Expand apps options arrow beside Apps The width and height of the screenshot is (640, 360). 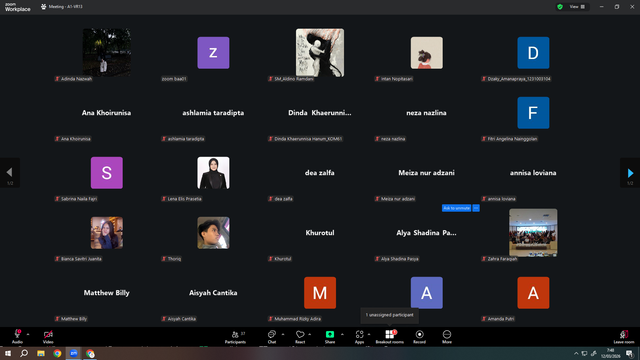pyautogui.click(x=369, y=334)
